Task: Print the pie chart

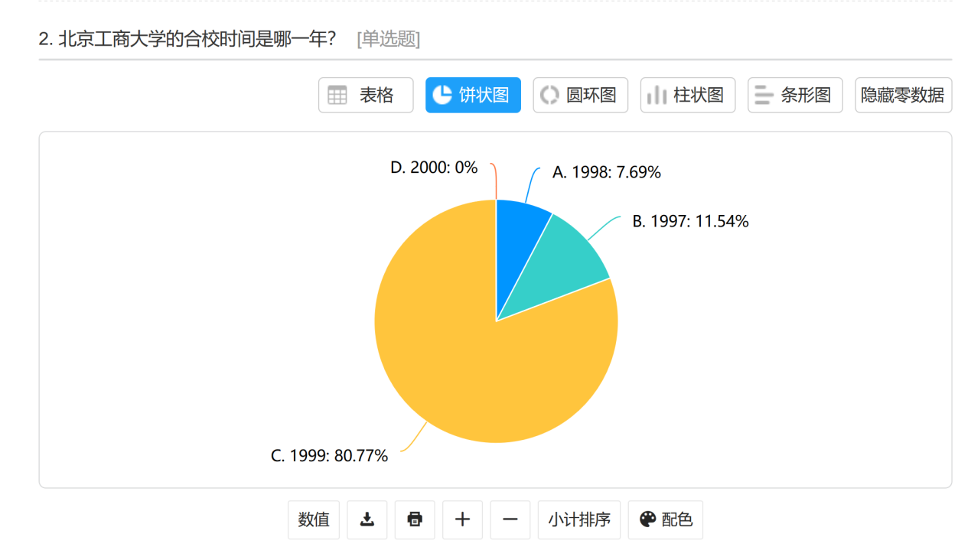Action: click(x=415, y=519)
